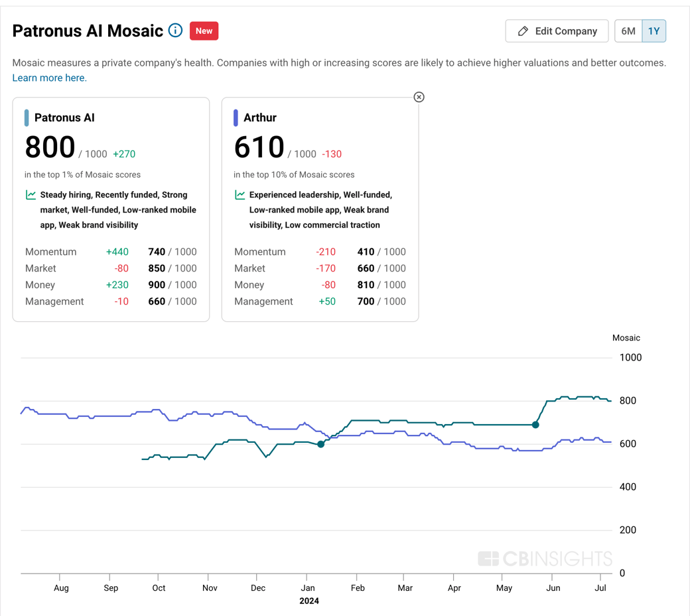Click the +230 Money change
This screenshot has width=690, height=616.
coord(117,285)
